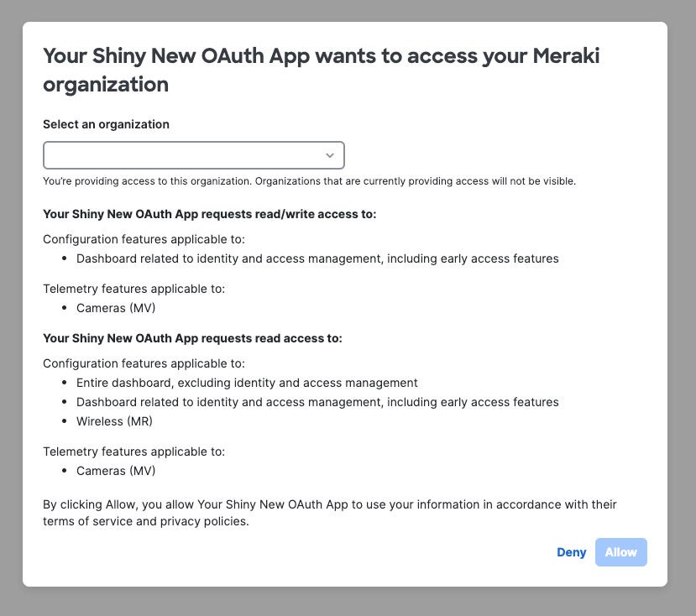Screen dimensions: 696x616
Task: Click the helper text below the organization dropdown
Action: point(309,181)
